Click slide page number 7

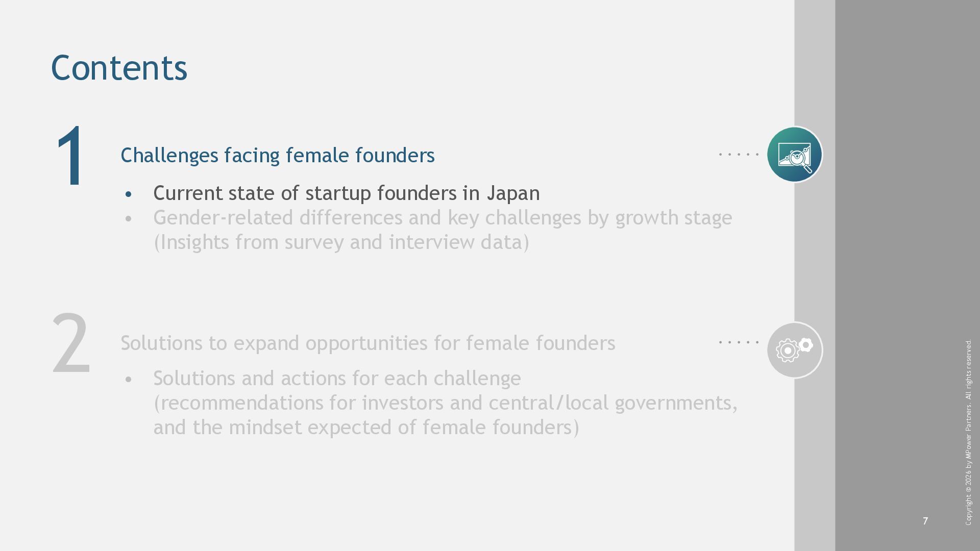point(925,521)
